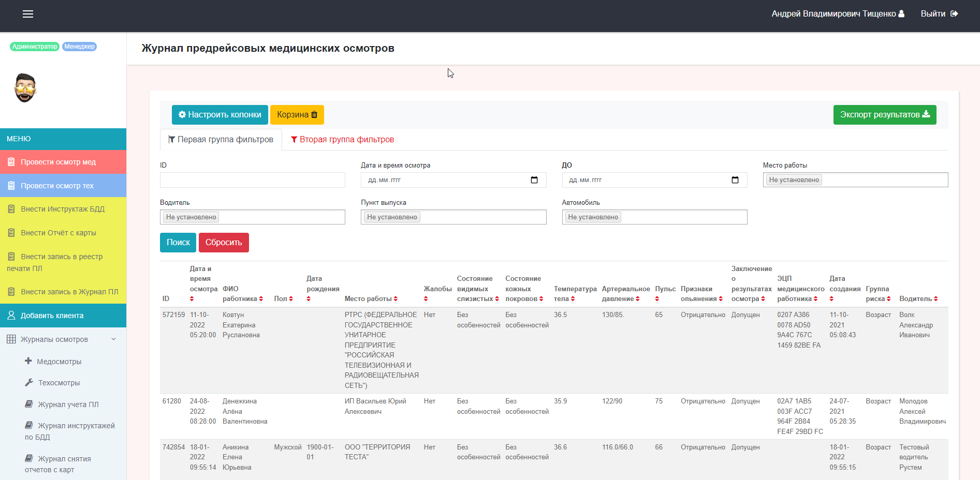The width and height of the screenshot is (980, 480).
Task: Sort by Артериальное давление column
Action: point(638,299)
